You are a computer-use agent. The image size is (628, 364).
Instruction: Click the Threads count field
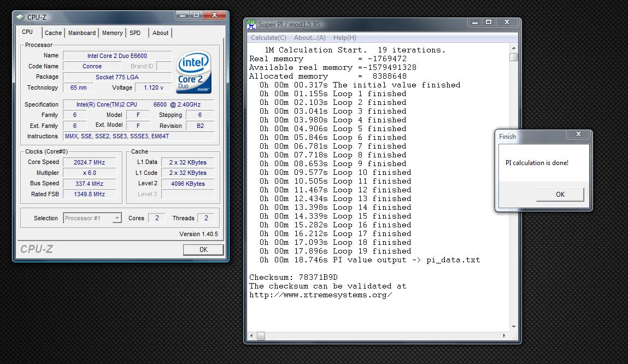[x=206, y=218]
